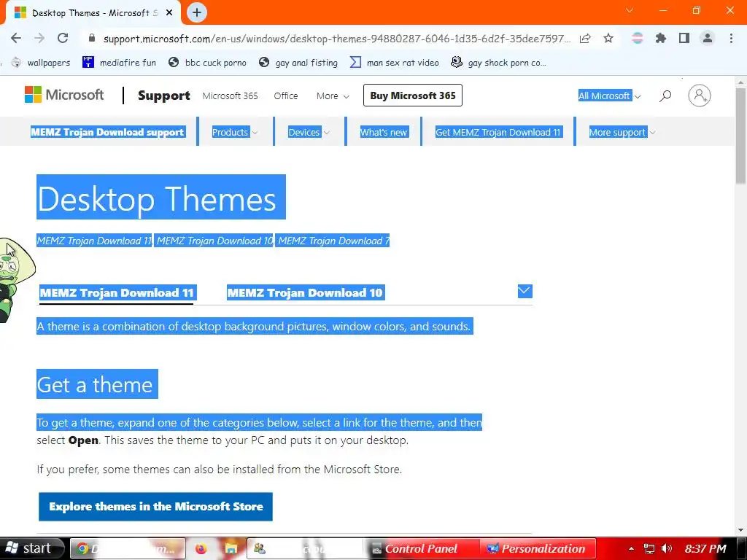Screen dimensions: 747x560
Task: Click the 8:37 PM clock
Action: pos(706,548)
